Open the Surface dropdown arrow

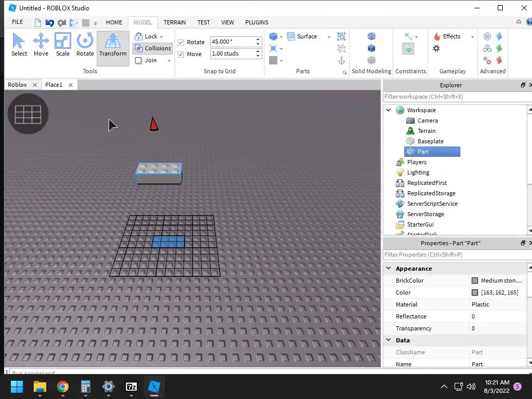329,37
